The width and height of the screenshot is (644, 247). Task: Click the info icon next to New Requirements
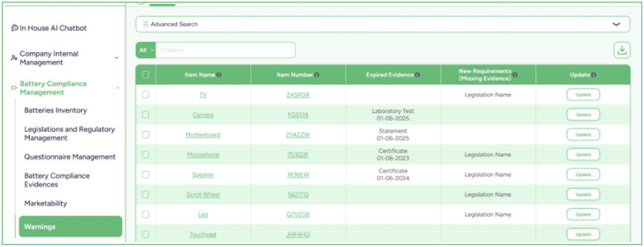515,75
